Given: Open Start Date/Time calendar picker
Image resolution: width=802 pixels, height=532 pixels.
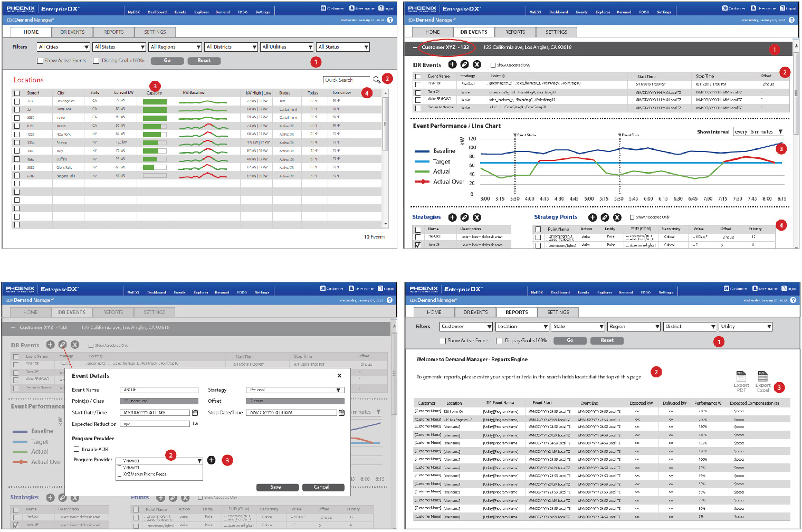Looking at the screenshot, I should pos(195,413).
